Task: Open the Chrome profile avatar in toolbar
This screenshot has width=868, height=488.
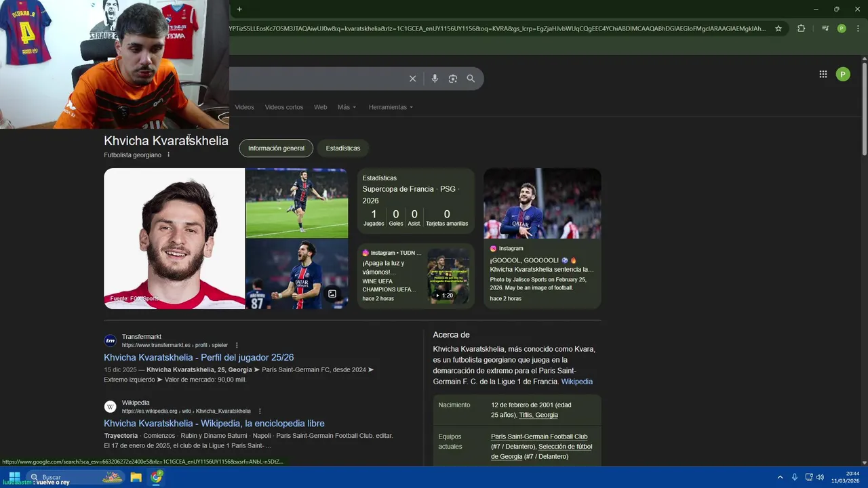Action: (842, 28)
